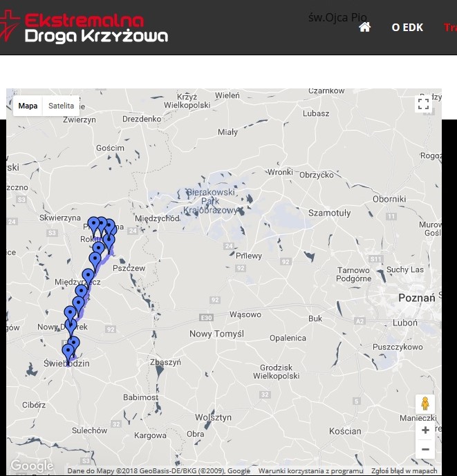Viewport: 457px width, 476px height.
Task: Zoom out on the map
Action: (425, 449)
